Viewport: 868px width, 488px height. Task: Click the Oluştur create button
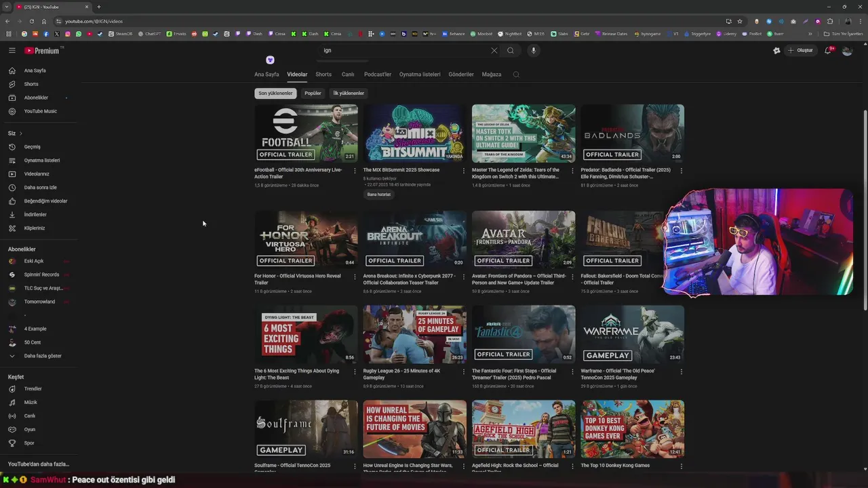point(800,50)
